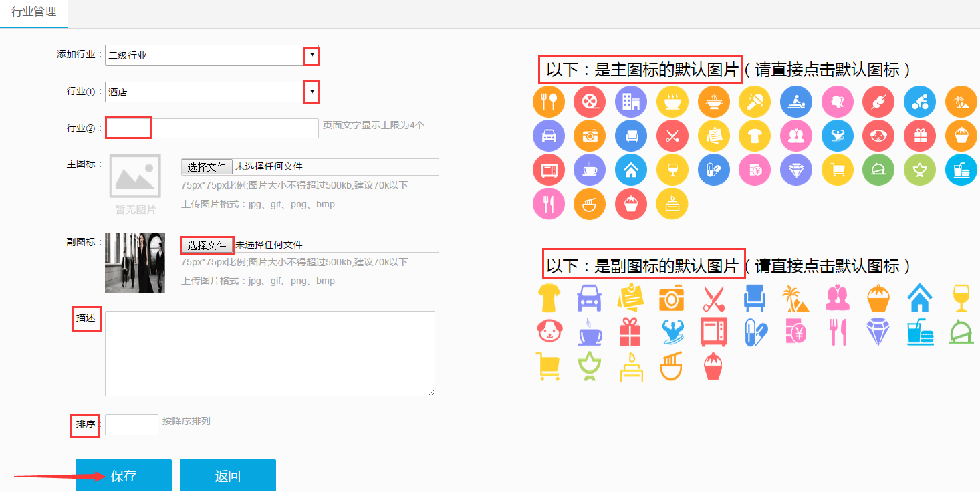The height and width of the screenshot is (492, 980).
Task: Click 选择文件 for the 主图标 upload
Action: coord(207,167)
